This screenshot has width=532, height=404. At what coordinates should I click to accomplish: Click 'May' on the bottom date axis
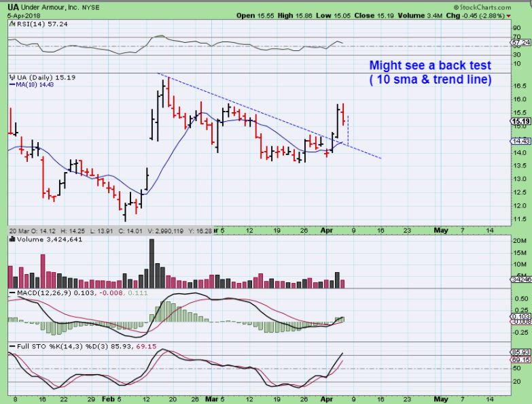441,399
